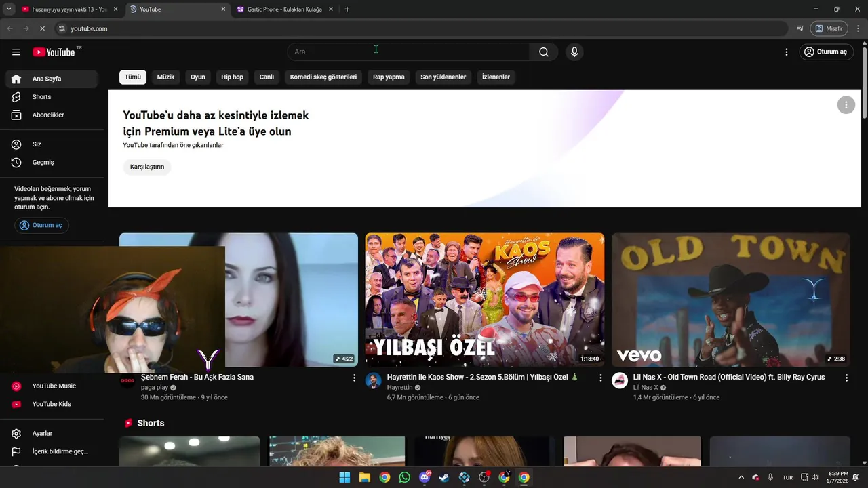This screenshot has width=868, height=488.
Task: Click Şebnem Ferah - Bu Aşk Fazla Sana title
Action: (x=197, y=377)
